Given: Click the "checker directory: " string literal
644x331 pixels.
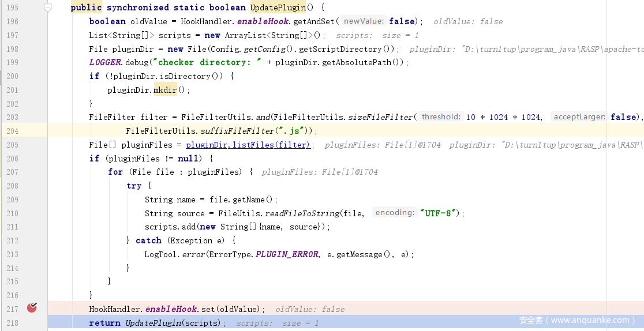Looking at the screenshot, I should 210,62.
